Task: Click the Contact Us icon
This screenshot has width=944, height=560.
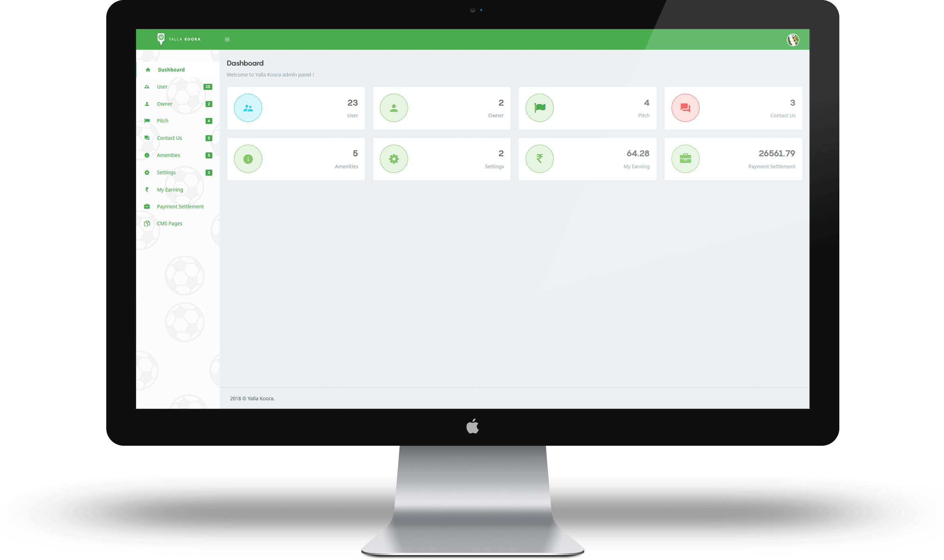Action: [x=685, y=107]
